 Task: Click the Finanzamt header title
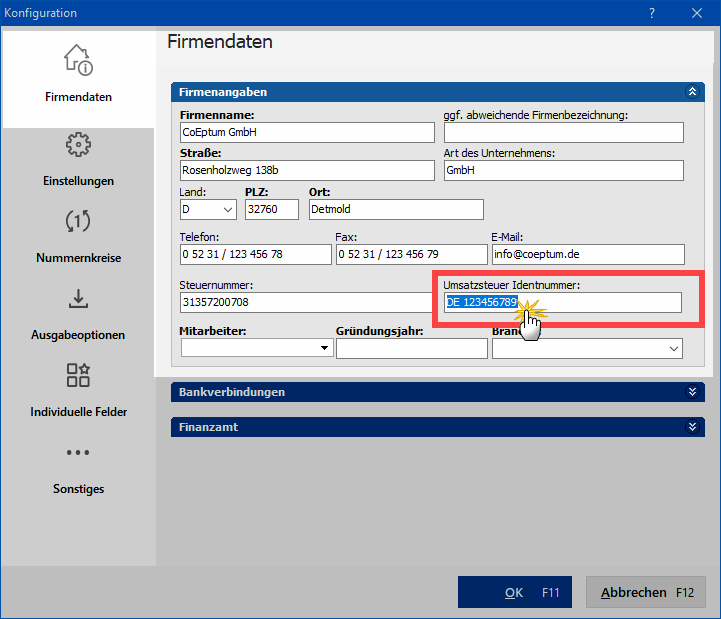point(208,427)
